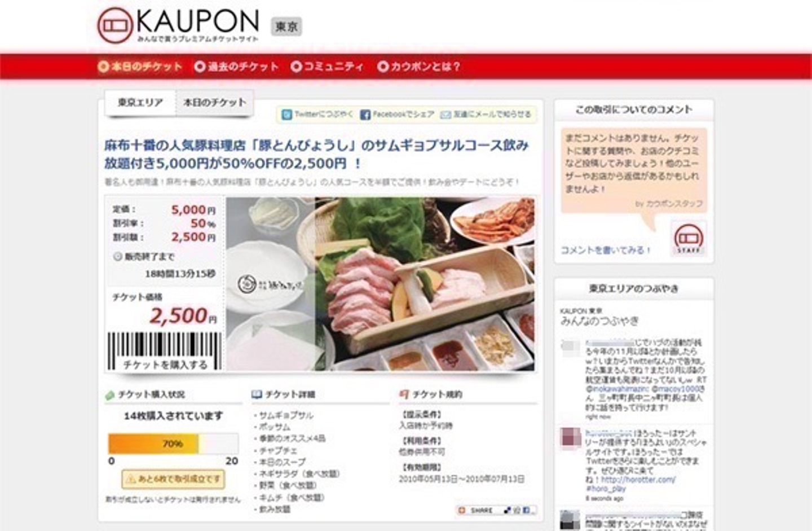The image size is (812, 531).
Task: Click the KAUPON logo icon
Action: point(114,25)
